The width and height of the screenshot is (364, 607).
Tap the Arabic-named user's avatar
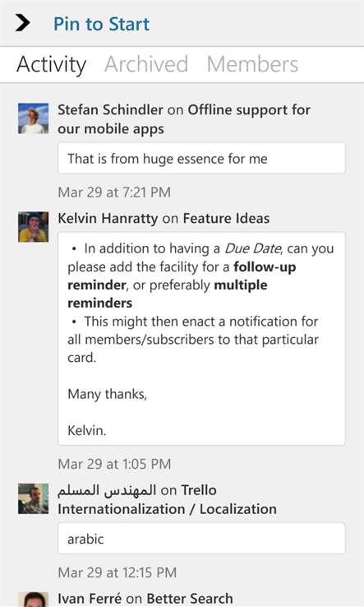pyautogui.click(x=33, y=498)
